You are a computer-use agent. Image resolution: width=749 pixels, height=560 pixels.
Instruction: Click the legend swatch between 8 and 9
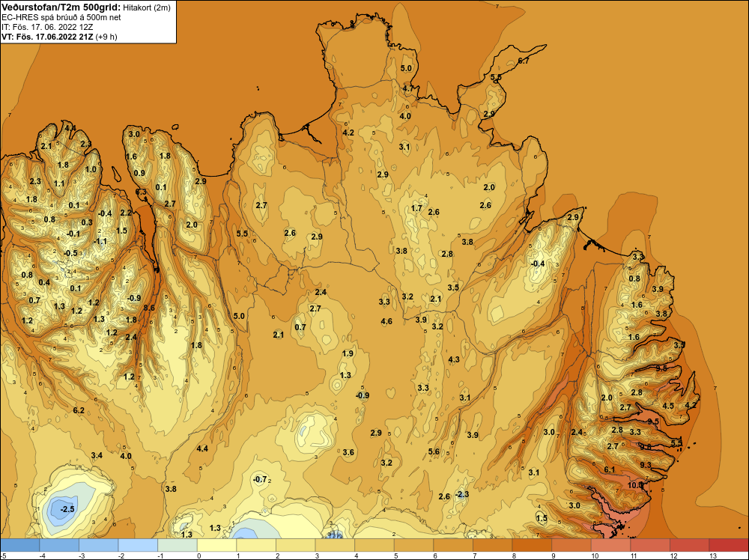pos(532,545)
